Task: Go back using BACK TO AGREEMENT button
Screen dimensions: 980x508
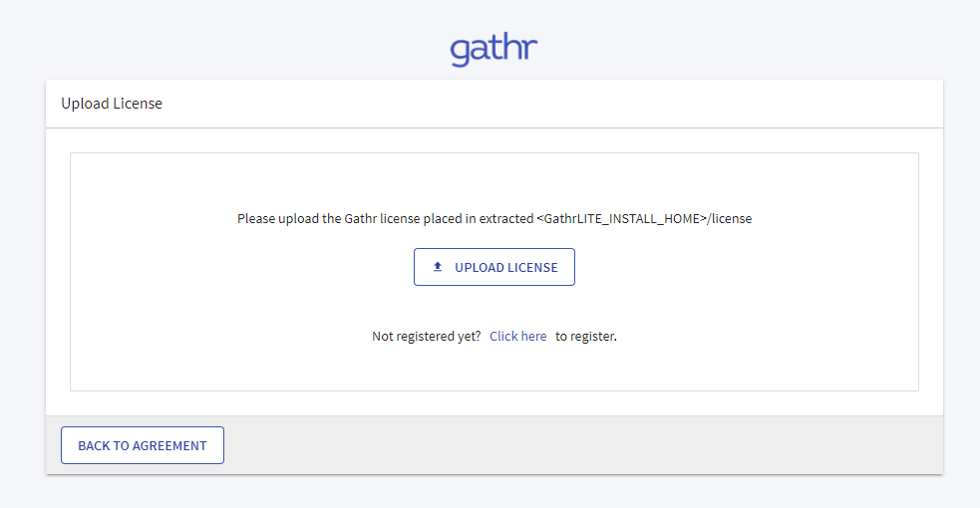Action: [x=143, y=445]
